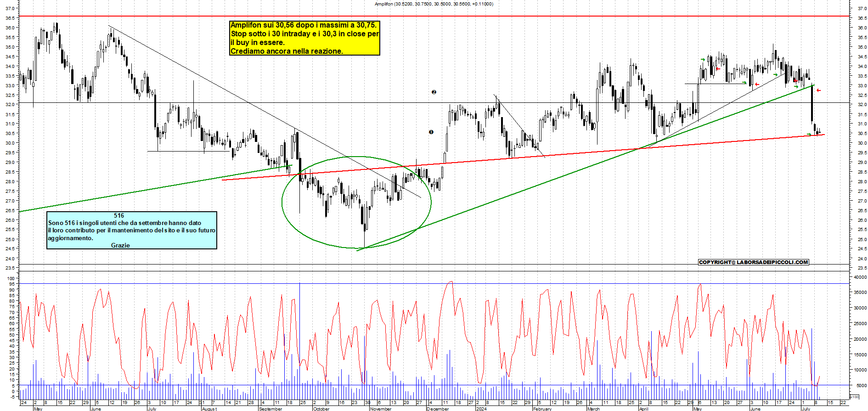Screen dimensions: 868x411
Task: Click the 24.0 price on left axis
Action: coord(11,259)
